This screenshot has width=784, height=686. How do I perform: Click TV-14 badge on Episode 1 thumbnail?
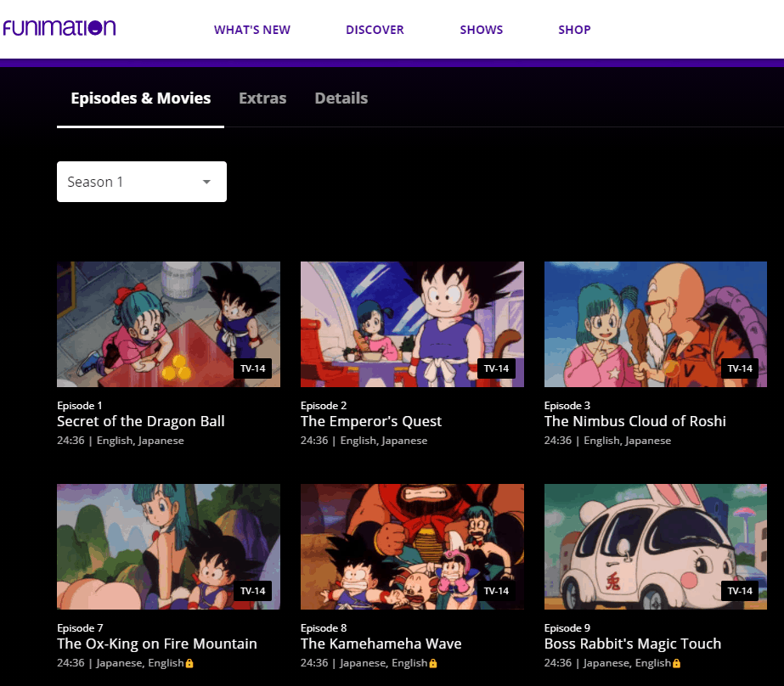click(x=252, y=368)
